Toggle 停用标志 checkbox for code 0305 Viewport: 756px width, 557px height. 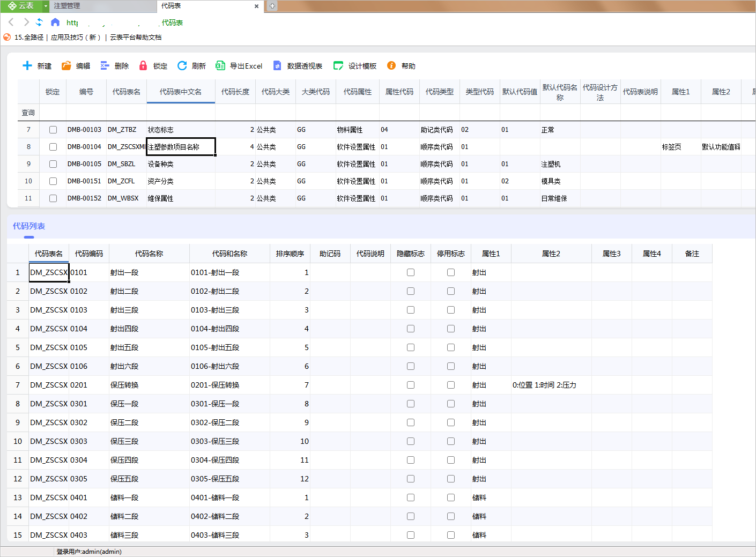coord(451,479)
